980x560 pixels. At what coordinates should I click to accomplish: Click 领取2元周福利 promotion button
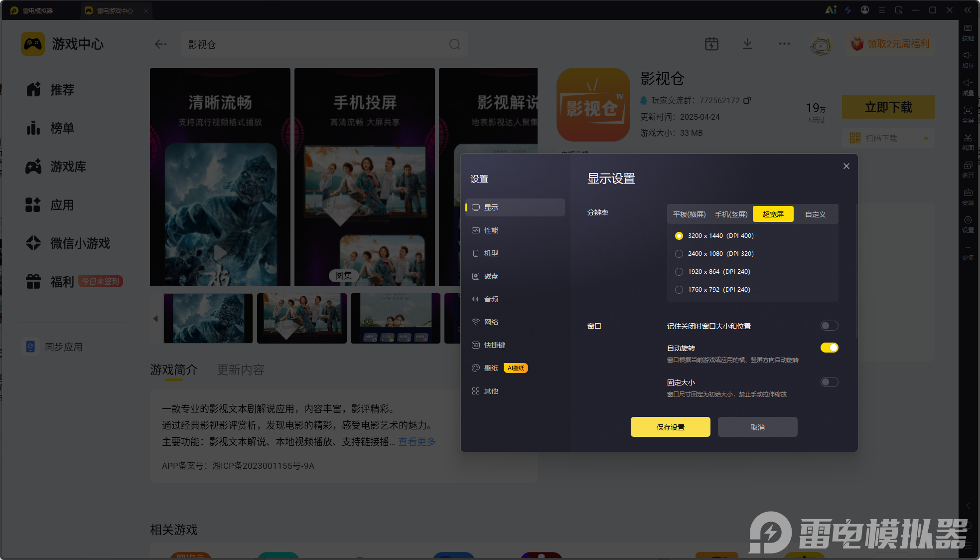click(x=889, y=44)
